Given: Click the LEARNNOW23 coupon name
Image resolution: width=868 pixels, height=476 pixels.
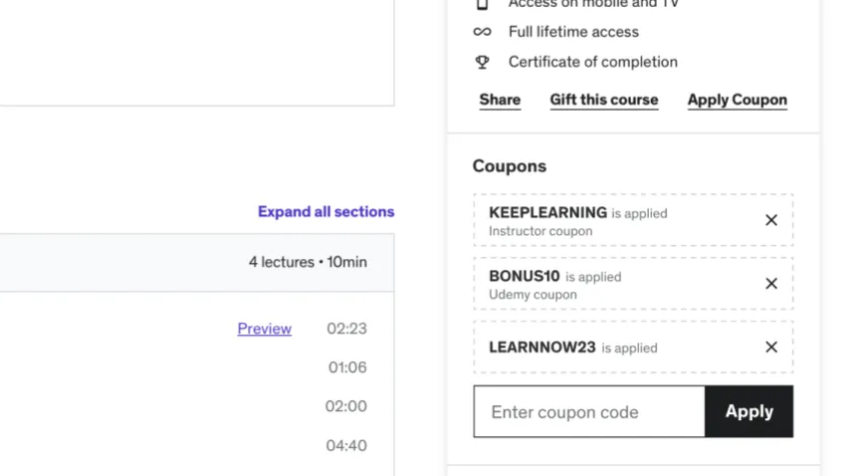Looking at the screenshot, I should tap(542, 348).
